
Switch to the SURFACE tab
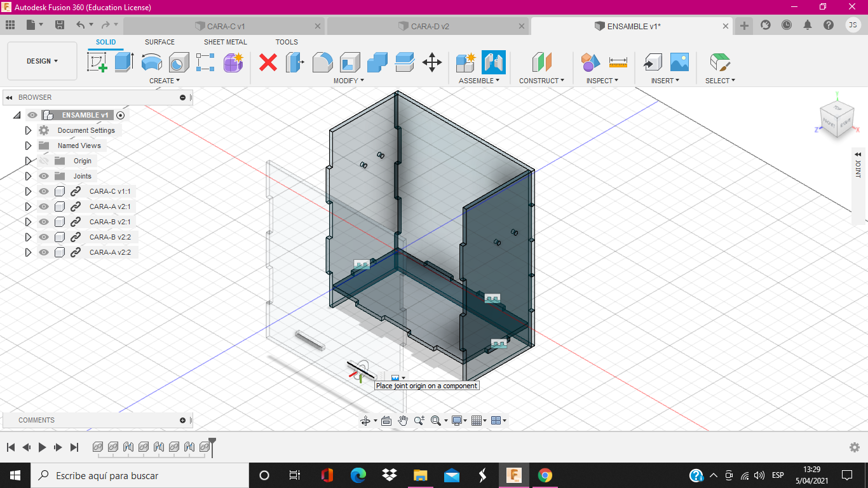pyautogui.click(x=159, y=42)
